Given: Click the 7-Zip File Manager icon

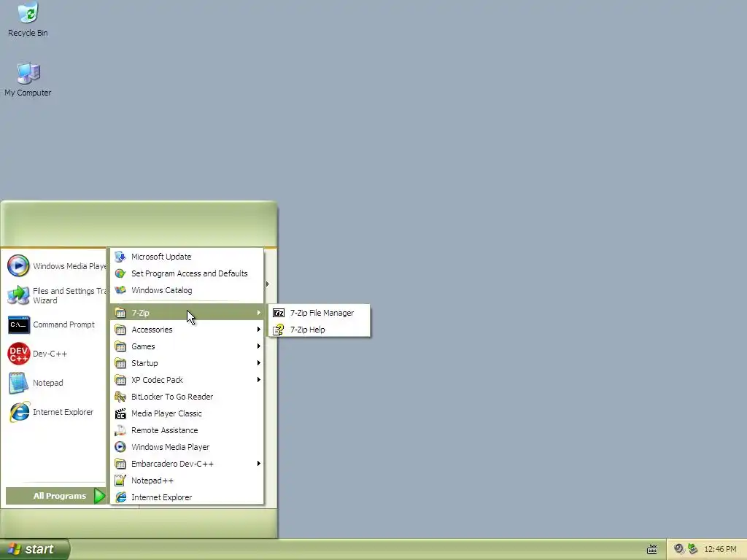Looking at the screenshot, I should tap(279, 313).
